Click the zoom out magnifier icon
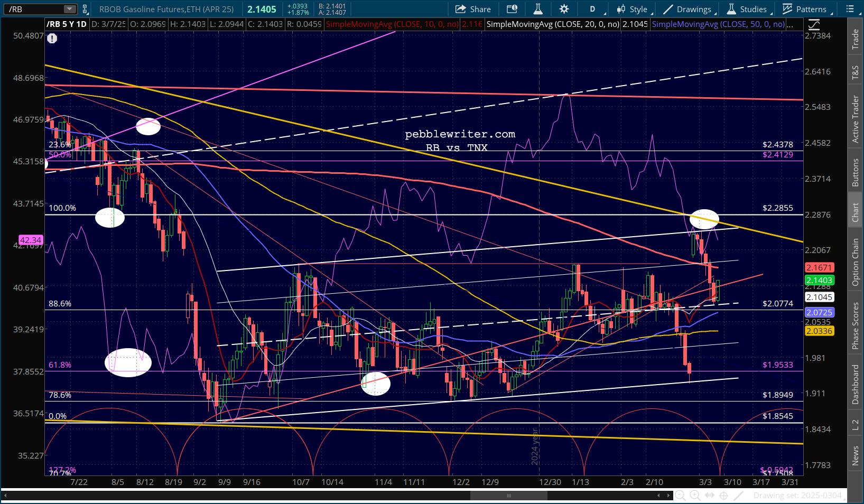 (x=680, y=496)
